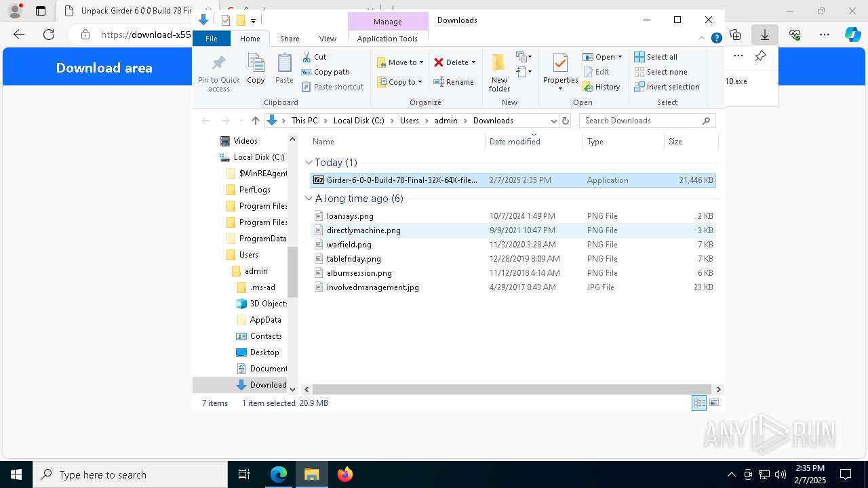Click Invert selection
The height and width of the screenshot is (488, 868).
click(x=667, y=87)
